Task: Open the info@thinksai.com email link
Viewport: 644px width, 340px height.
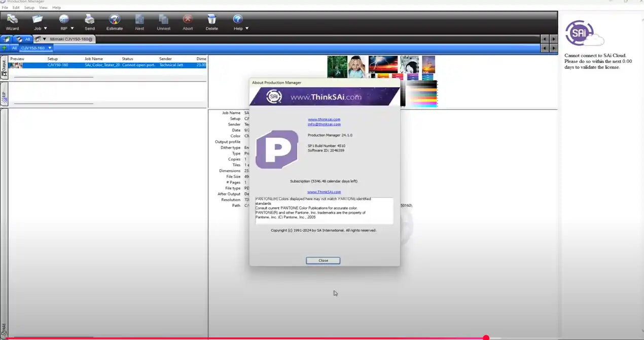Action: tap(324, 124)
